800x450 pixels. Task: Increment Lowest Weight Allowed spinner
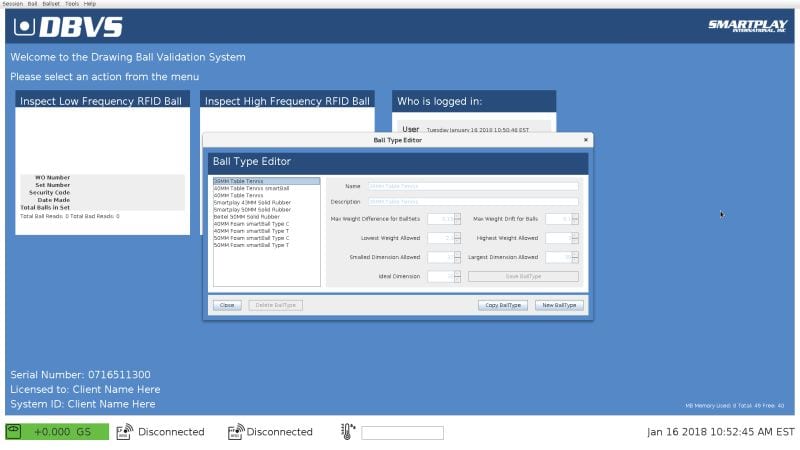(x=457, y=236)
